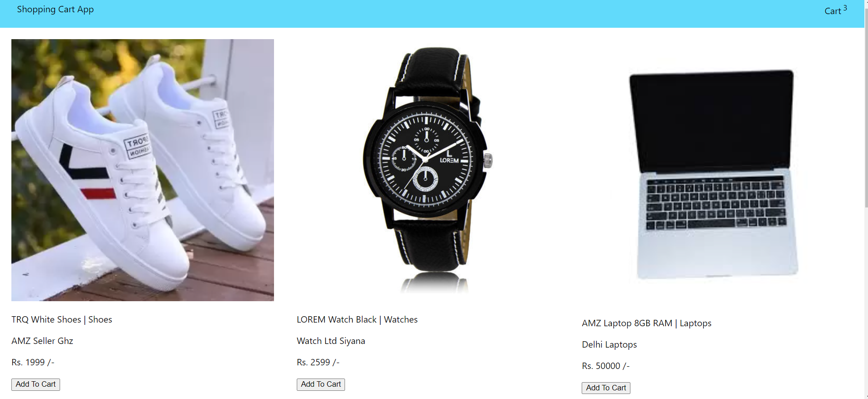Click the blue header navigation bar
This screenshot has width=868, height=399.
tap(432, 14)
